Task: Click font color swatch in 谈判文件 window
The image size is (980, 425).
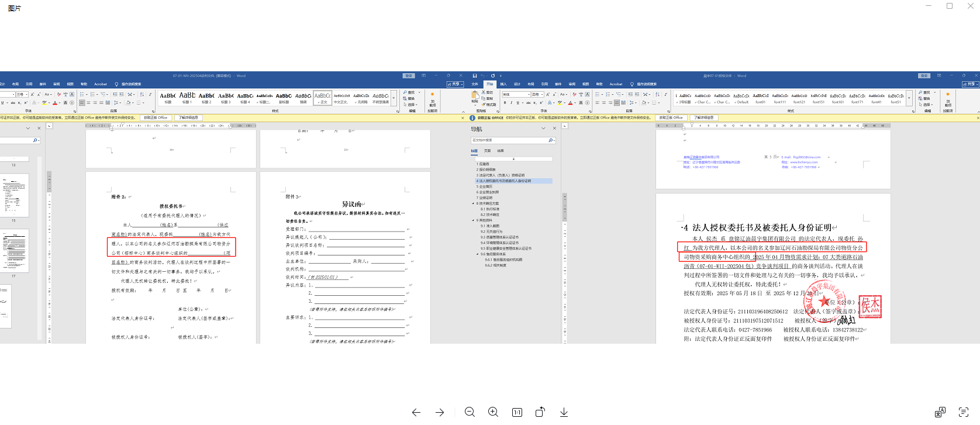Action: click(x=55, y=103)
